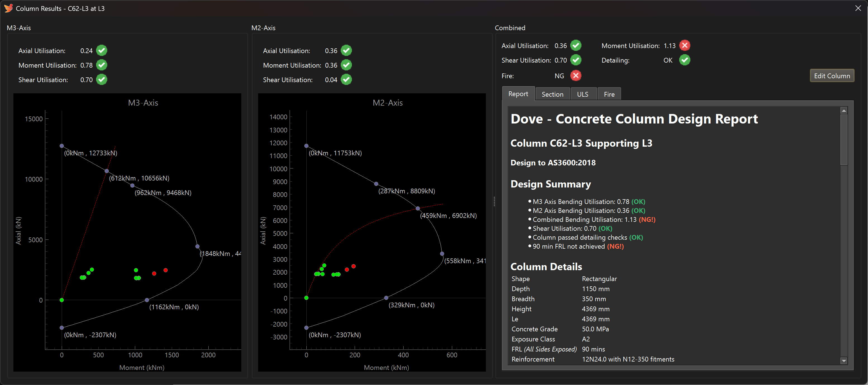868x385 pixels.
Task: Click the M3-Axis Moment Utilisation check icon
Action: pos(101,65)
